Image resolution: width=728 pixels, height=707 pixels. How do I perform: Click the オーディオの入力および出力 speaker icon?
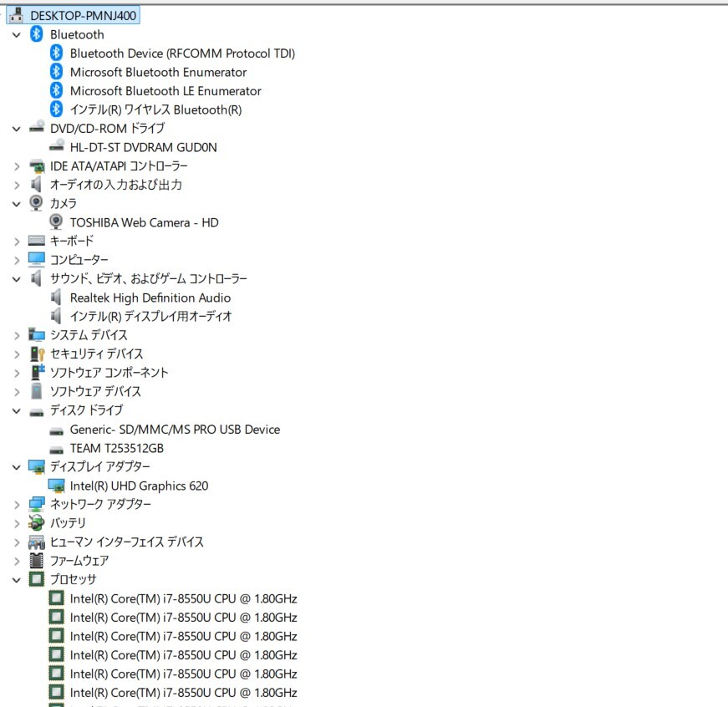tap(36, 185)
